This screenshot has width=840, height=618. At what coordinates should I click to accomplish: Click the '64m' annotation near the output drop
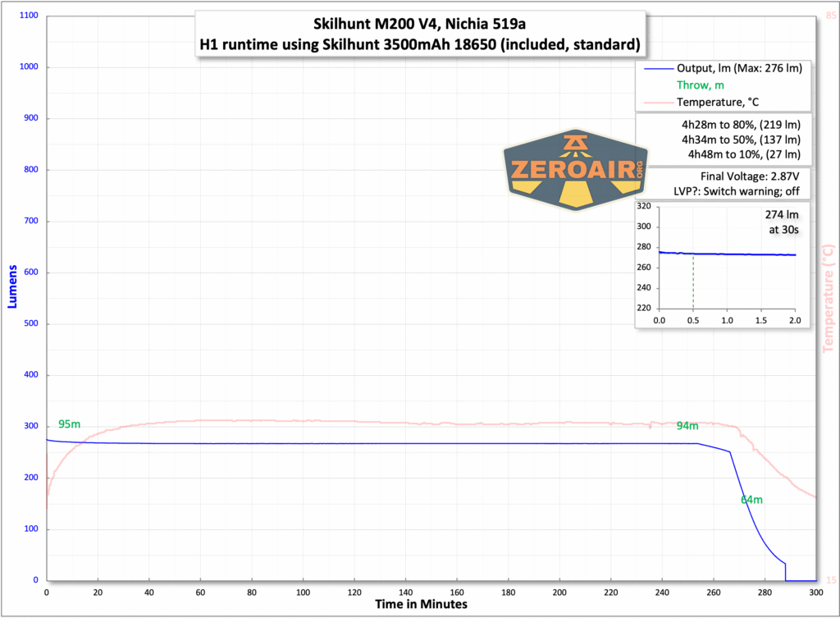pyautogui.click(x=751, y=499)
